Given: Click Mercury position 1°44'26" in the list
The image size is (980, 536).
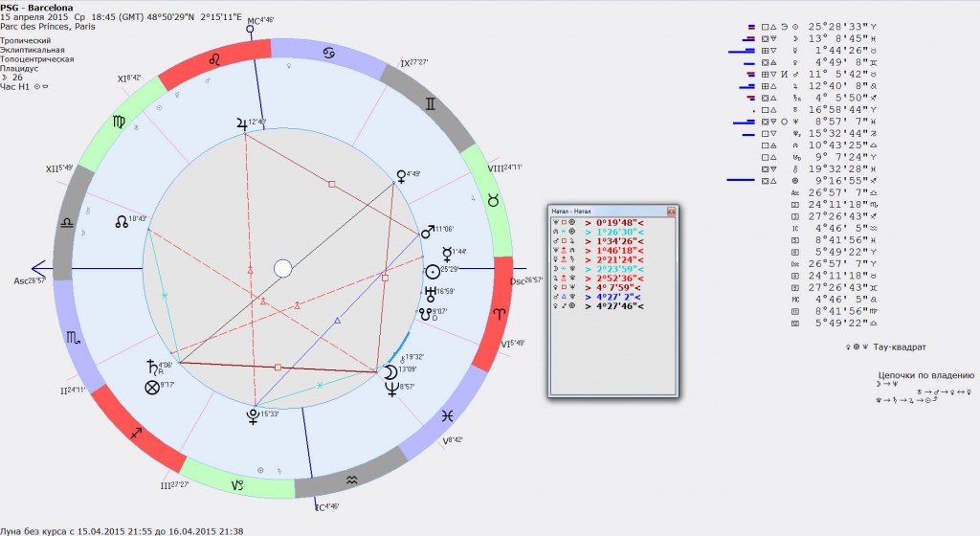Looking at the screenshot, I should coord(842,51).
